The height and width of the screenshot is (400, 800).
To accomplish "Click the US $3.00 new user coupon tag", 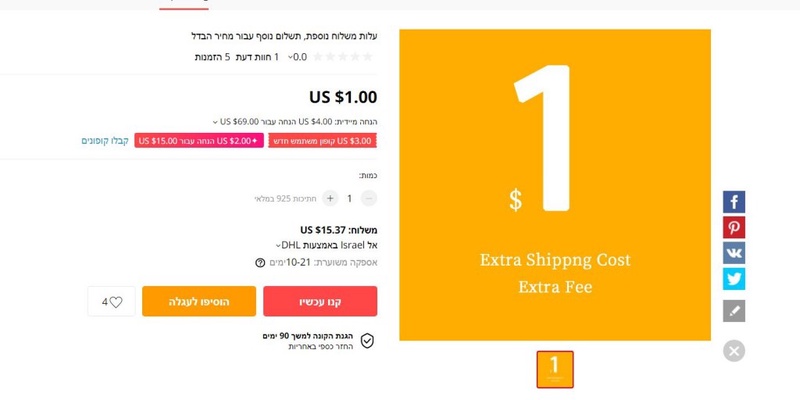I will click(323, 141).
